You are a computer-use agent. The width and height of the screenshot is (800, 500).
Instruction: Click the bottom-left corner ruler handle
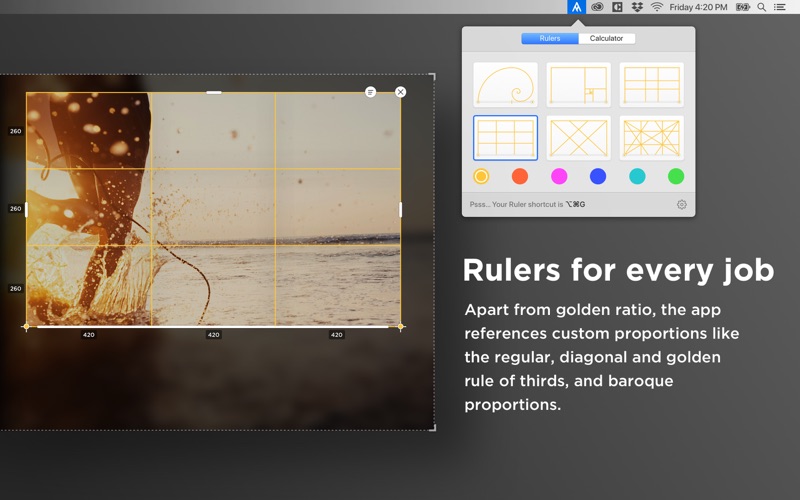coord(27,327)
